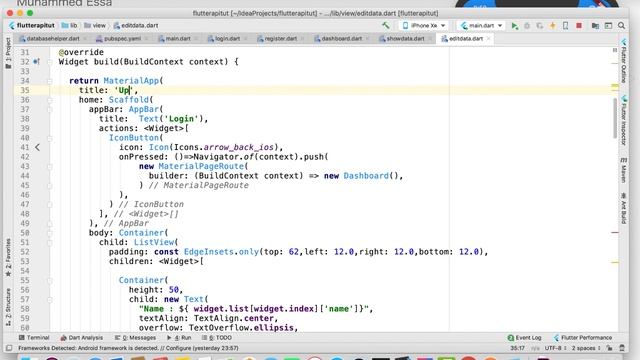Image resolution: width=640 pixels, height=360 pixels.
Task: Open the Messages tool window
Action: 135,338
